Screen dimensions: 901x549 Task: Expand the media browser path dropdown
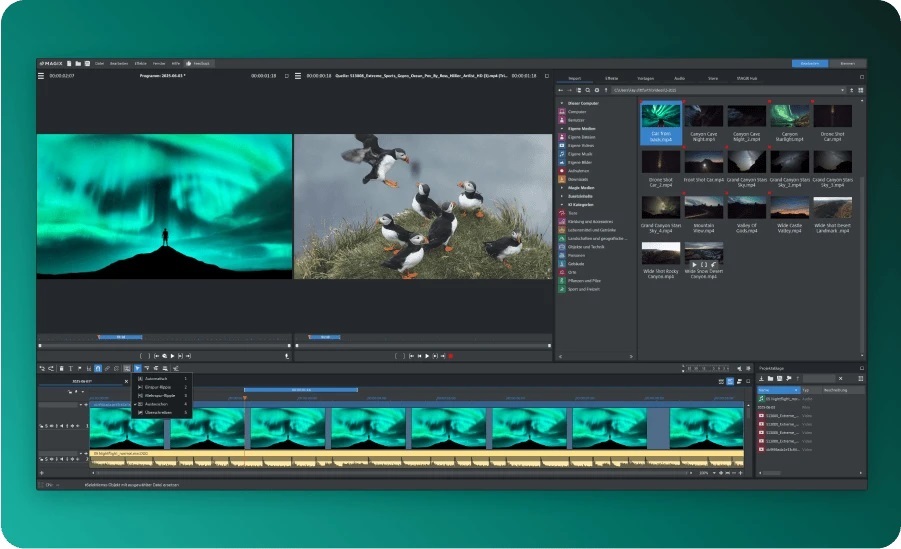(x=842, y=90)
